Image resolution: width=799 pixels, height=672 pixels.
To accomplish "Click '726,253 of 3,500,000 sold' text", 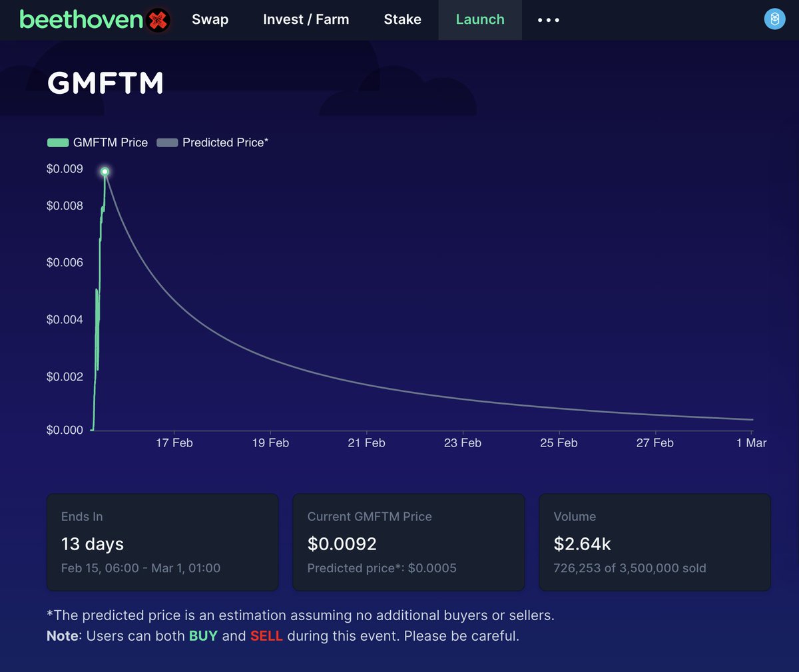I will pyautogui.click(x=630, y=568).
